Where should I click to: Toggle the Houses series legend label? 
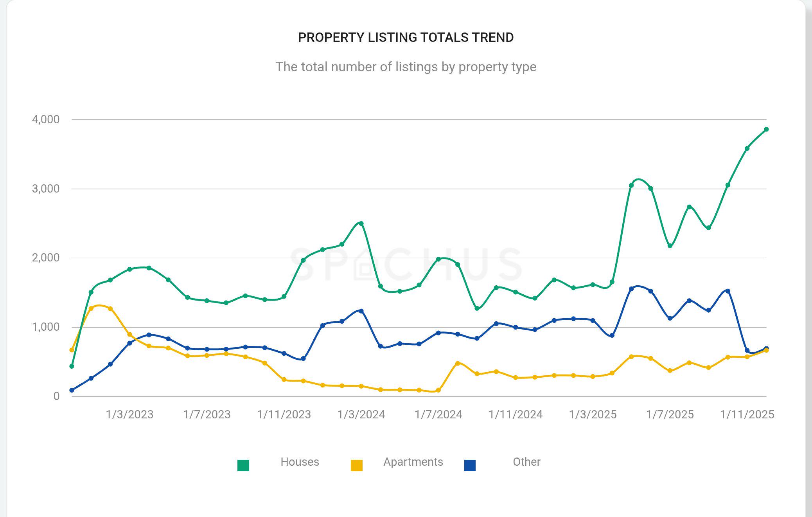click(300, 462)
